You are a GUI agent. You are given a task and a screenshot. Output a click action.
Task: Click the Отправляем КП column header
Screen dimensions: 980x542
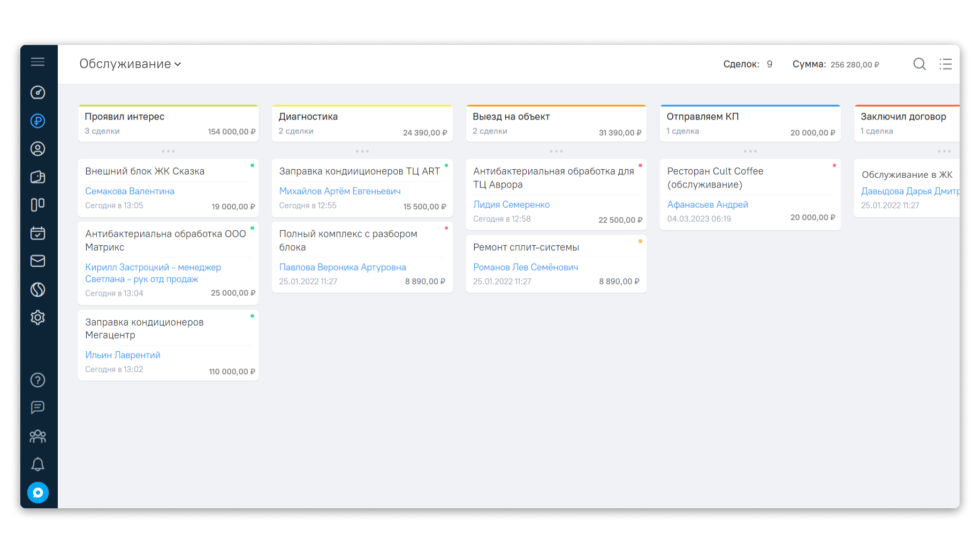tap(750, 124)
